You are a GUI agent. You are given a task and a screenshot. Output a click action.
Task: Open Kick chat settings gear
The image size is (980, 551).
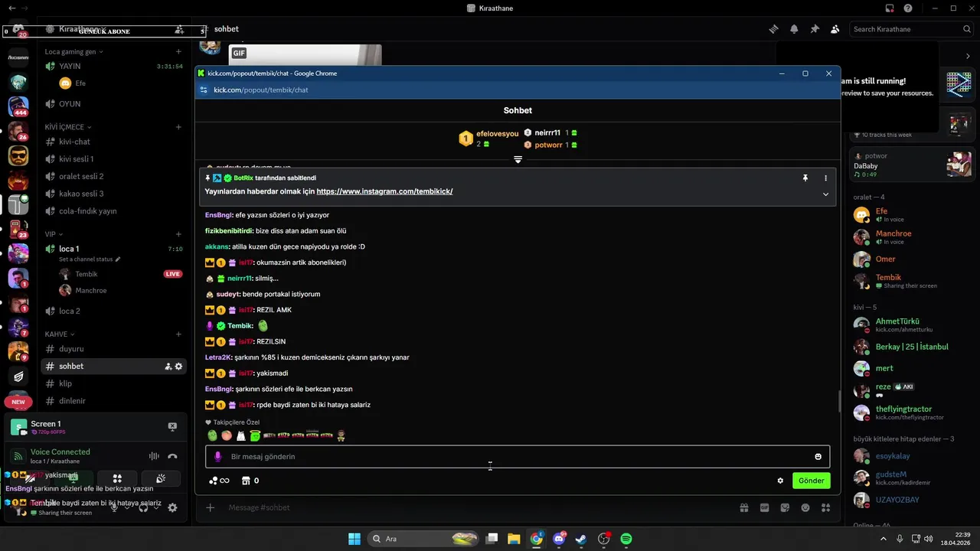click(x=780, y=481)
